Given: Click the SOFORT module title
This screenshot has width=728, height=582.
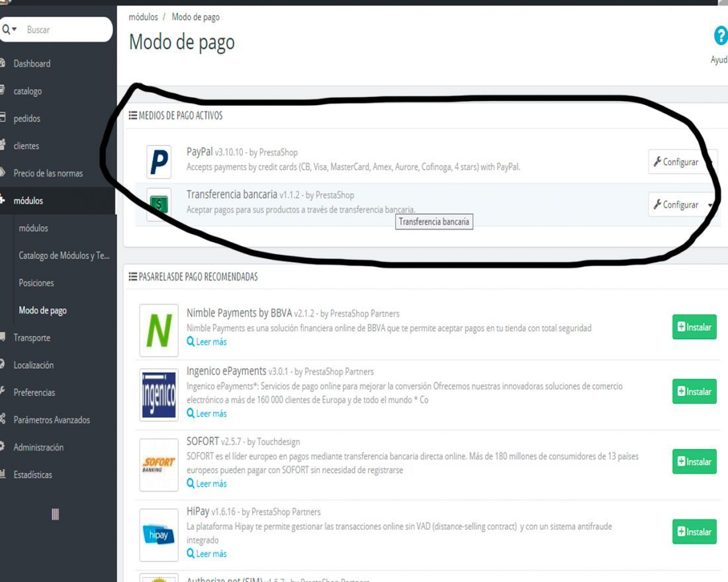Looking at the screenshot, I should [203, 441].
